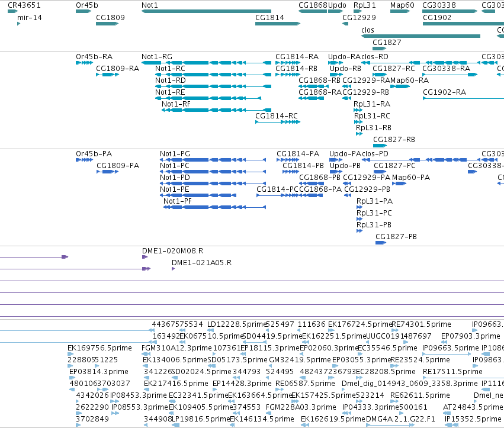Image resolution: width=504 pixels, height=428 pixels.
Task: Select protein CG1827-PB
Action: tap(381, 243)
